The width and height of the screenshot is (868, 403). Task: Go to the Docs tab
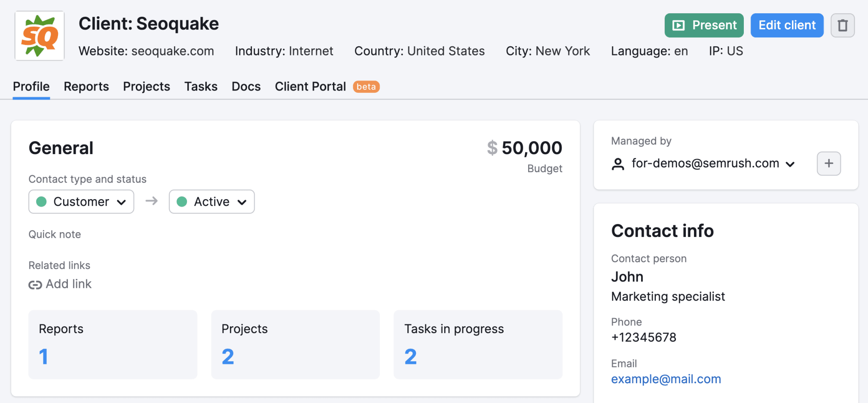tap(246, 87)
